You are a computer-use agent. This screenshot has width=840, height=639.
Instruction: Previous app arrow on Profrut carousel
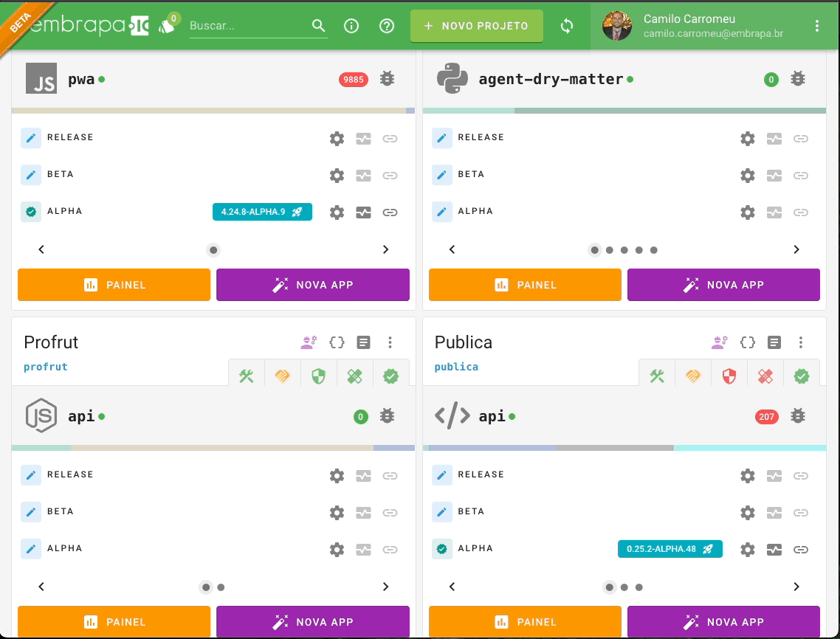click(x=41, y=587)
